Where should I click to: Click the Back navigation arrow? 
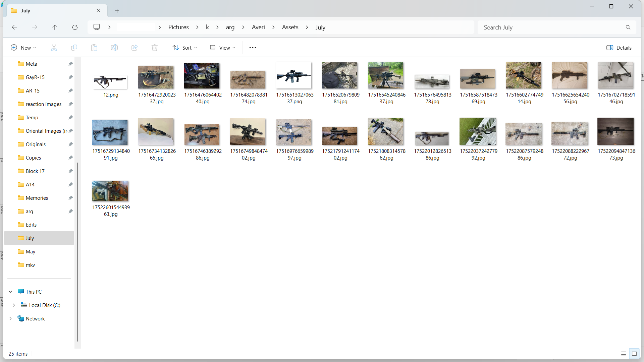14,27
